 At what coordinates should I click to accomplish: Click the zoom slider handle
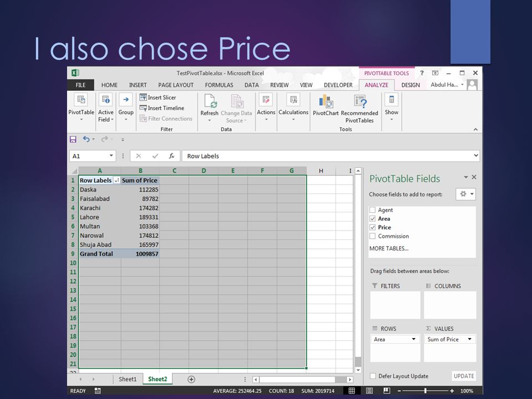[x=425, y=391]
